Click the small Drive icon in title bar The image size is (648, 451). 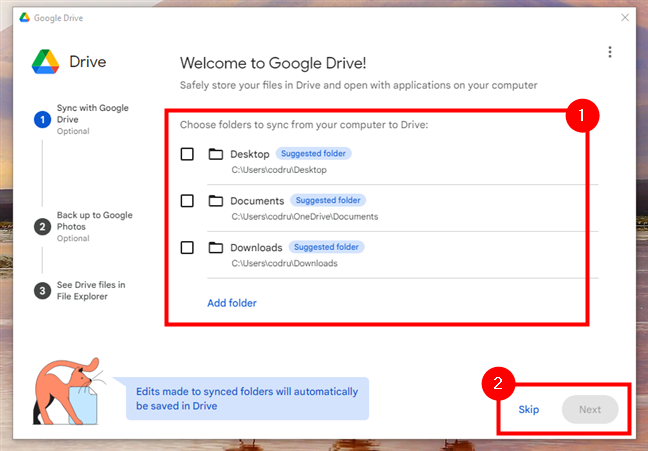click(x=25, y=17)
